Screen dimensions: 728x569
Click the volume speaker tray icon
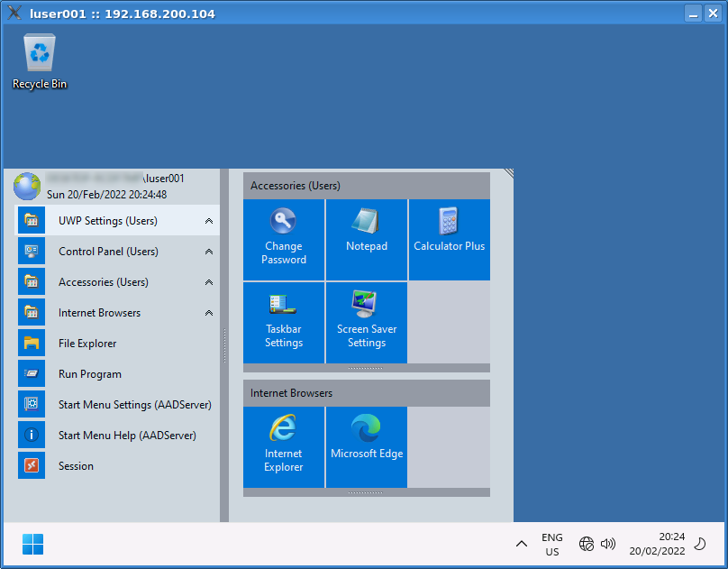608,544
